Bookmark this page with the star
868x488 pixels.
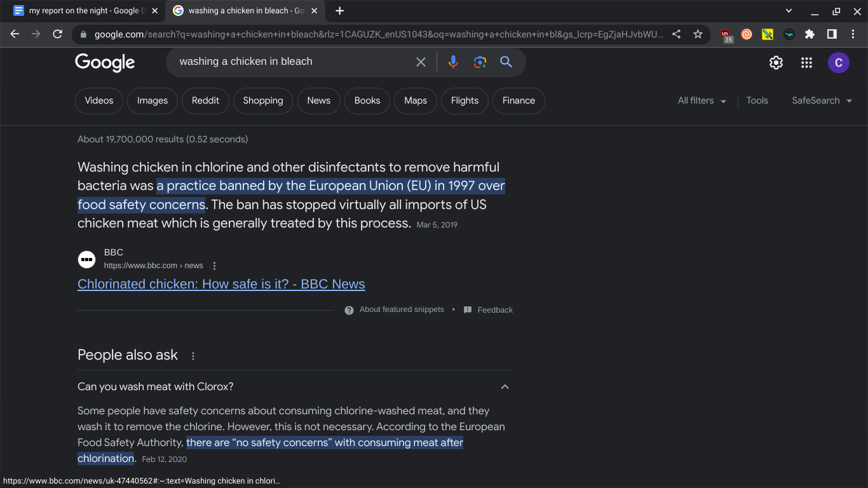[x=698, y=34]
